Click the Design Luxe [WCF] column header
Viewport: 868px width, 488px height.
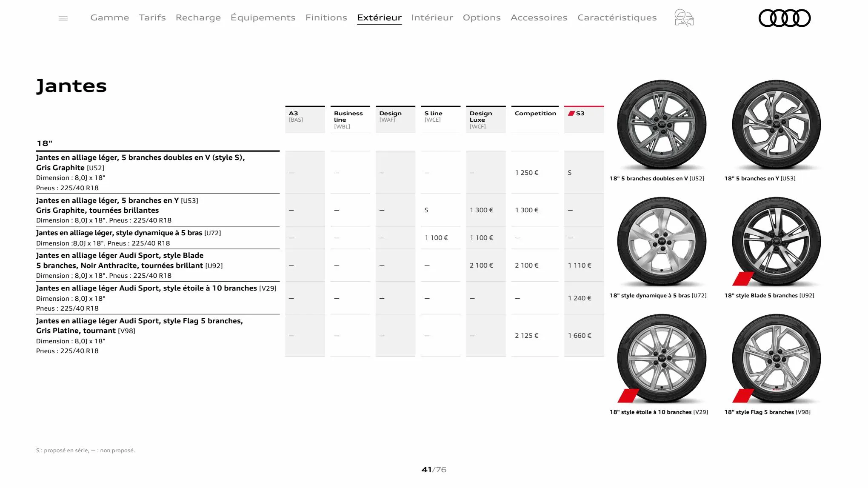click(x=486, y=120)
